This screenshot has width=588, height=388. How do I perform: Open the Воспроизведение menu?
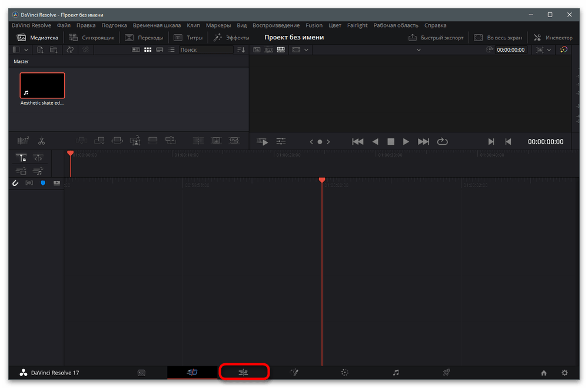276,25
